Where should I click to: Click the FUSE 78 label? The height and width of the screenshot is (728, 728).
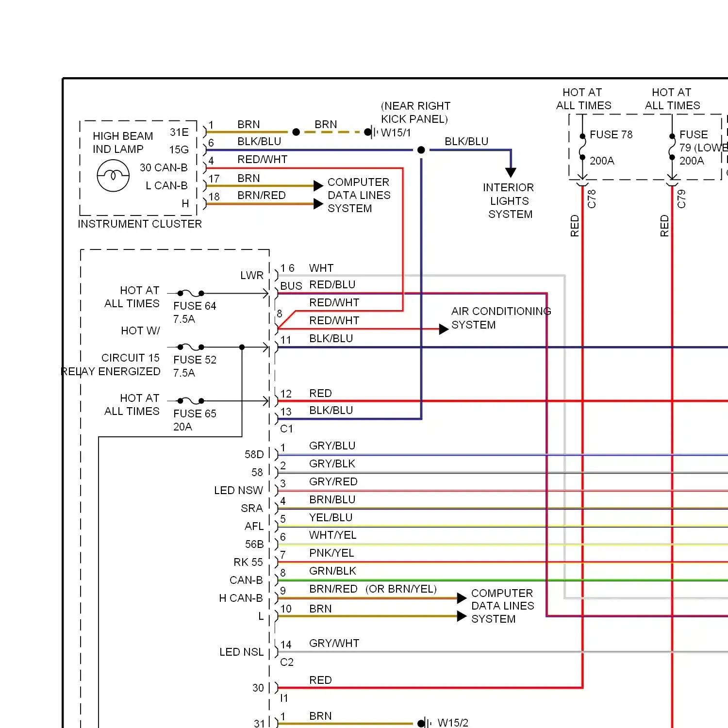tap(611, 134)
